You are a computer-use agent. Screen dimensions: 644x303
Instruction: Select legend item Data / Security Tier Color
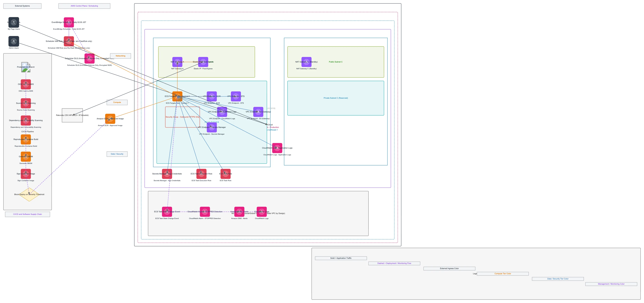tap(558, 279)
